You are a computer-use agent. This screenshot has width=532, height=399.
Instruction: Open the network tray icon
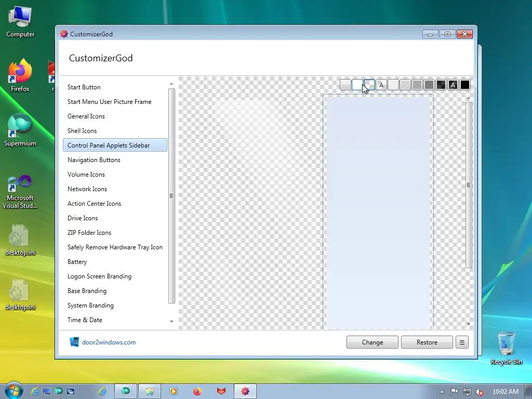tap(467, 392)
